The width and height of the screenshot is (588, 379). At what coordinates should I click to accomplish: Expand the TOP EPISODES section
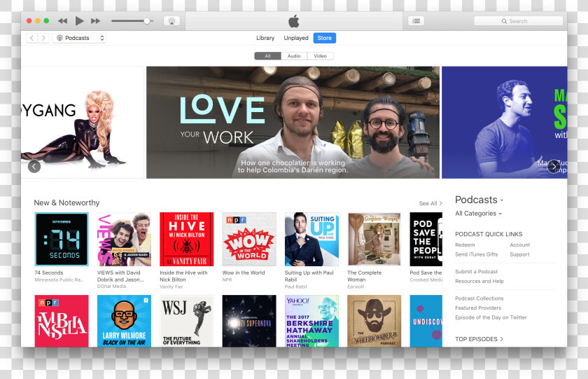[479, 339]
